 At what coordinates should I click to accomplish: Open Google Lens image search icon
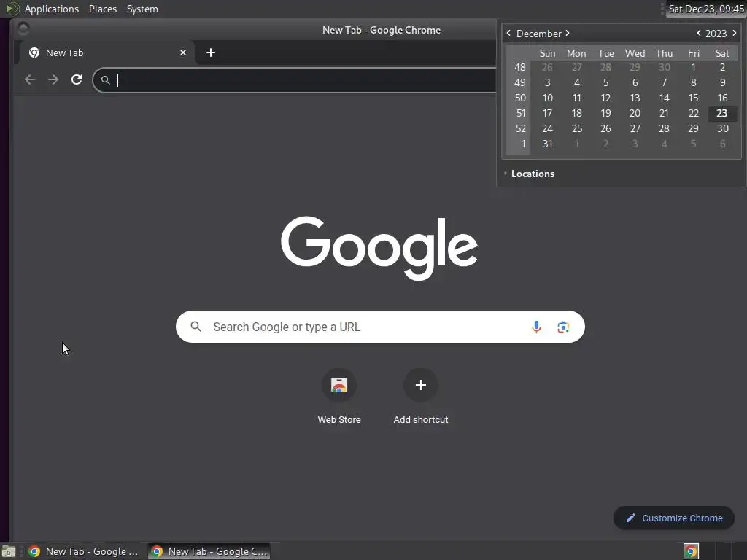click(x=563, y=327)
